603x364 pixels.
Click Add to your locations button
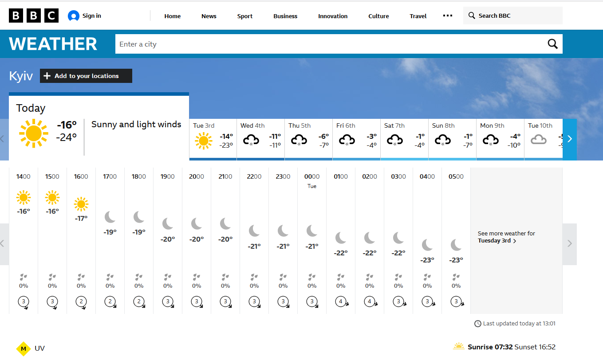click(86, 76)
